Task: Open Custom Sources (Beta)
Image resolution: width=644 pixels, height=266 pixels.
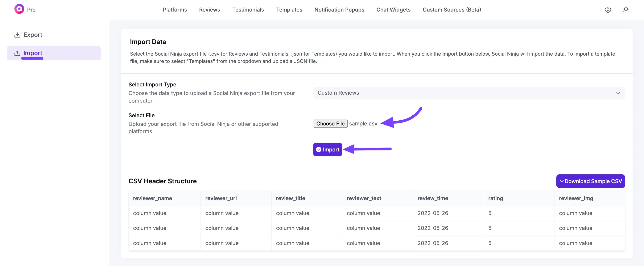Action: pyautogui.click(x=452, y=9)
